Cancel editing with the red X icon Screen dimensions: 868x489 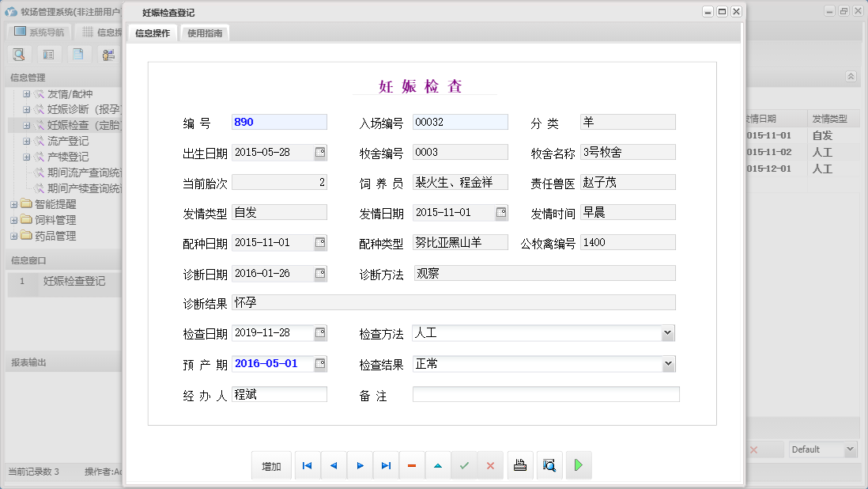(490, 465)
